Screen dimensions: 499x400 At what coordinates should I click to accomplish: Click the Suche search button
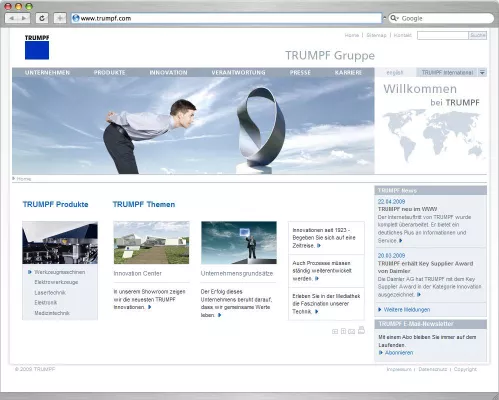point(478,35)
